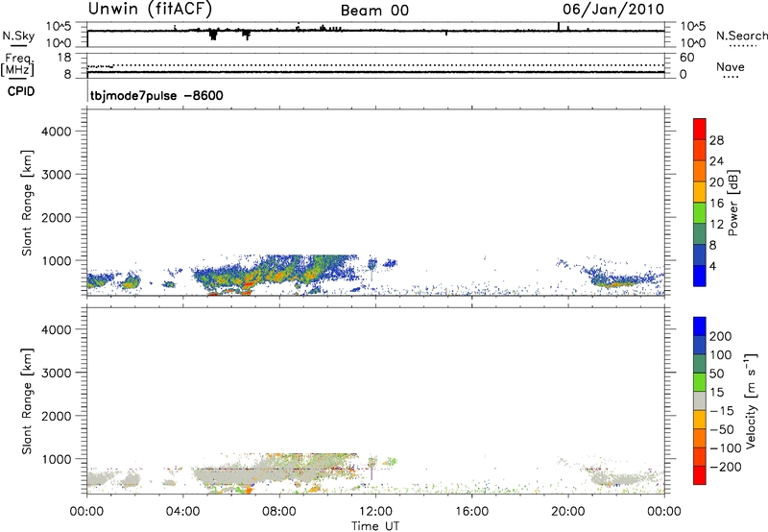The image size is (768, 532).
Task: Click the date label '06/Jan/2010'
Action: [612, 9]
